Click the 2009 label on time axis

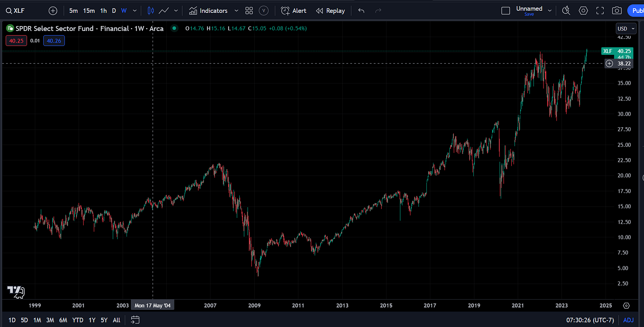pos(254,305)
